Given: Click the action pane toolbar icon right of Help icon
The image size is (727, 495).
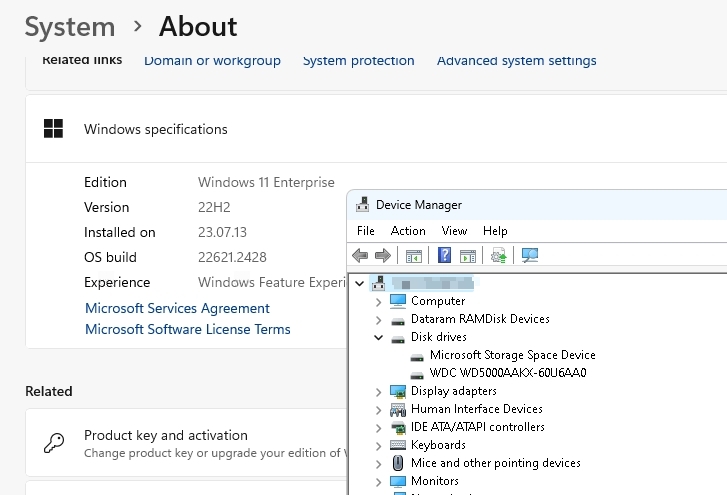Looking at the screenshot, I should pos(468,256).
